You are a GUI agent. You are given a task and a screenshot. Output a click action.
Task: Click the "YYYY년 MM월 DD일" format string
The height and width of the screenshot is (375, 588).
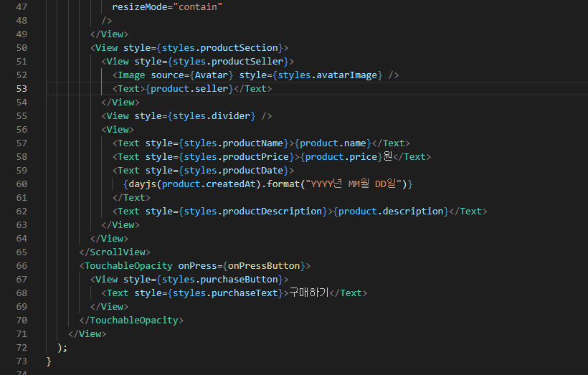(x=354, y=184)
